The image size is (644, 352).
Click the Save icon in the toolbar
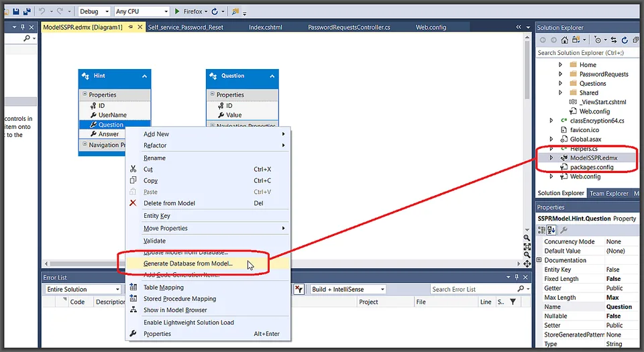[x=16, y=11]
